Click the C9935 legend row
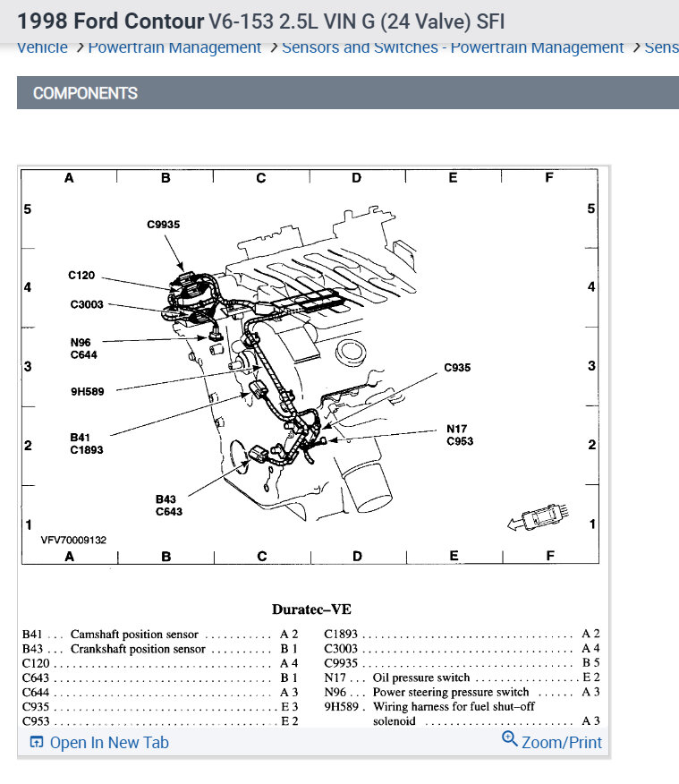The image size is (679, 784). point(462,663)
